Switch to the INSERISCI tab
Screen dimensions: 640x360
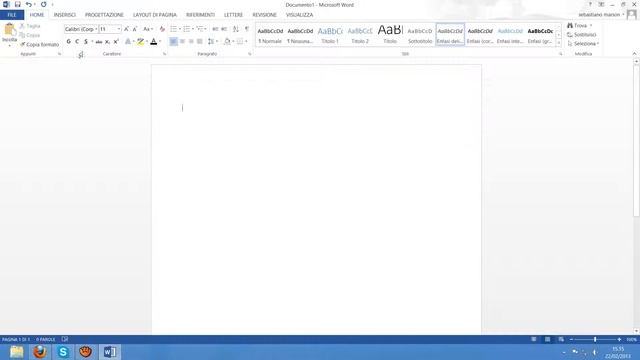pos(65,15)
